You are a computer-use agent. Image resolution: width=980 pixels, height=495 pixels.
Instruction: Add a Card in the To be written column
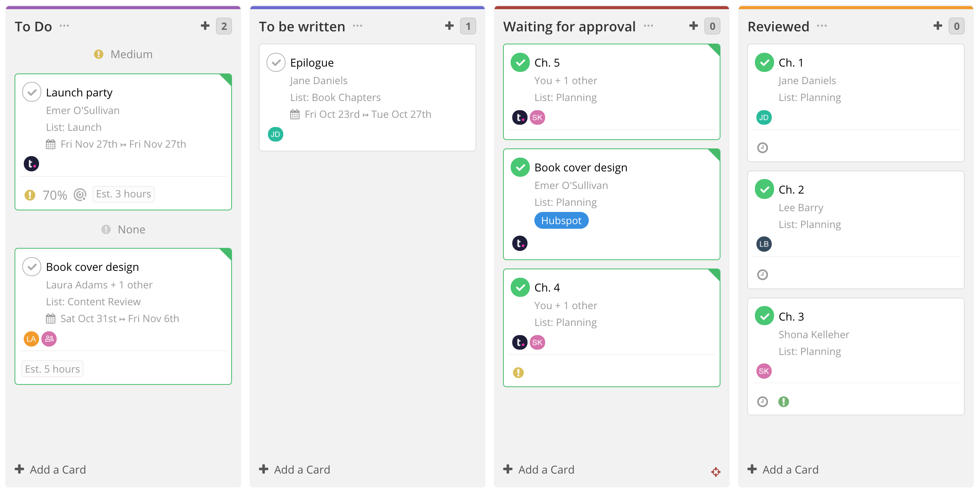(294, 469)
